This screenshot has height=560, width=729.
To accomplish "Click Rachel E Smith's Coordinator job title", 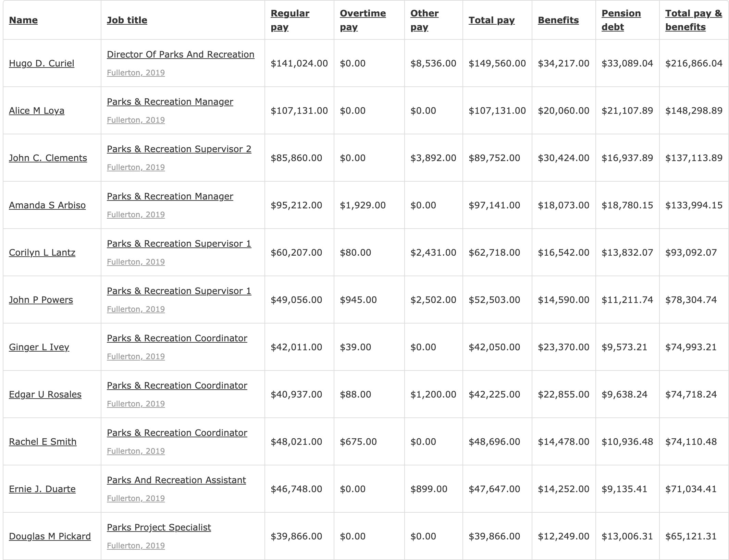I will [x=177, y=433].
